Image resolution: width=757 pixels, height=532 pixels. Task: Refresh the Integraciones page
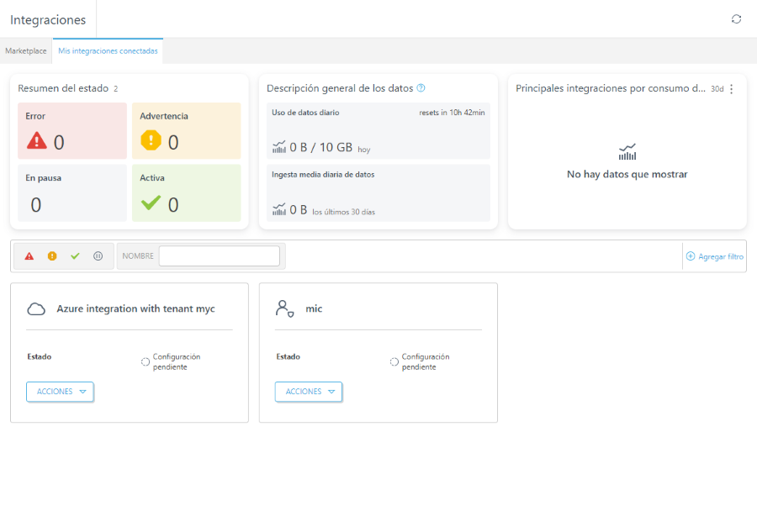pos(736,18)
